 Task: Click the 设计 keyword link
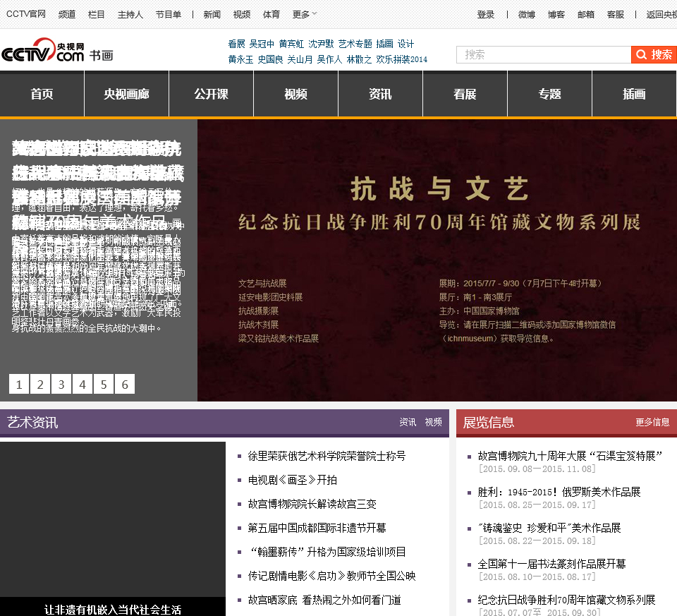point(406,44)
